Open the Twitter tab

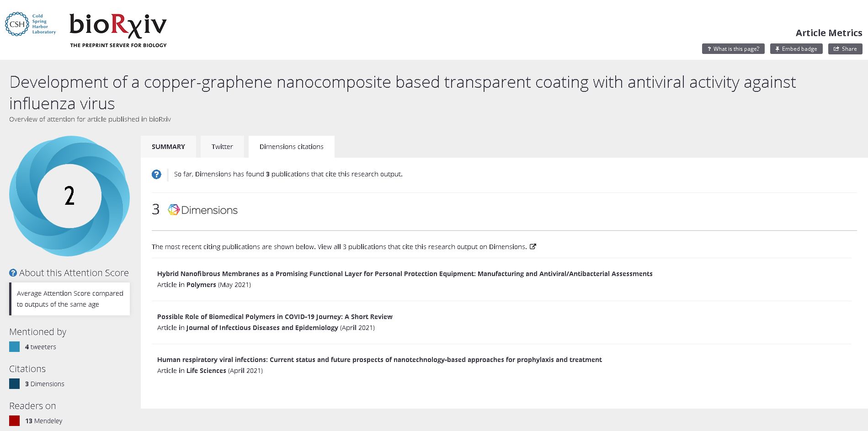[222, 147]
